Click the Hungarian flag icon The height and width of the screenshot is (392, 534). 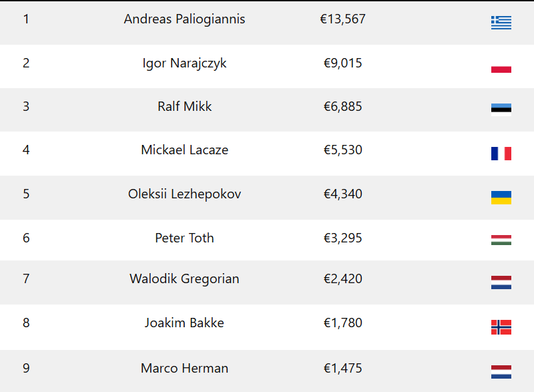pyautogui.click(x=501, y=240)
